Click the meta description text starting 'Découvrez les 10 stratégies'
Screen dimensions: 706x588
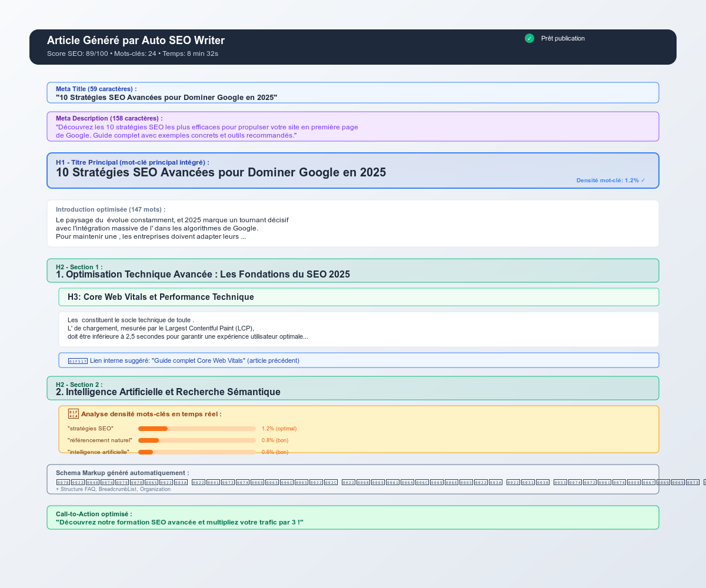click(207, 131)
